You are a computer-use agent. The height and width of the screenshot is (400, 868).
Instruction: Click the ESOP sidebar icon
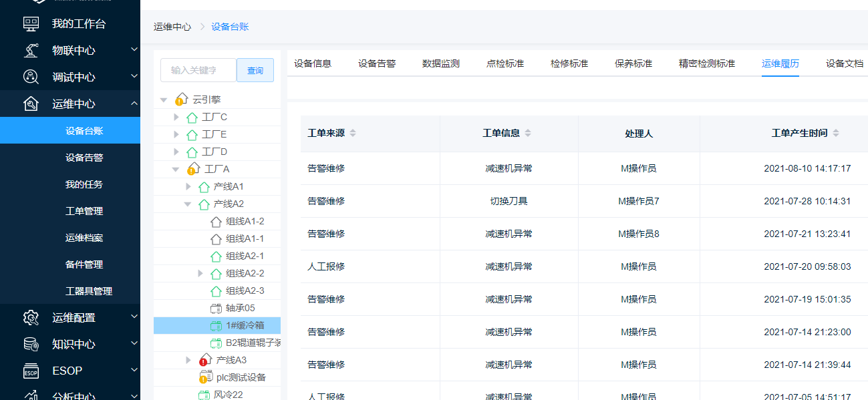[x=31, y=371]
